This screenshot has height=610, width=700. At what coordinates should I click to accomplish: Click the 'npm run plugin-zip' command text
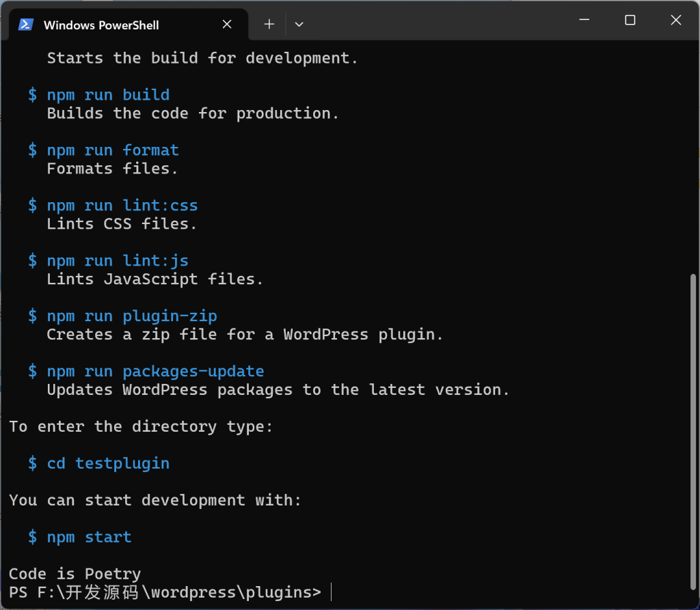[132, 316]
